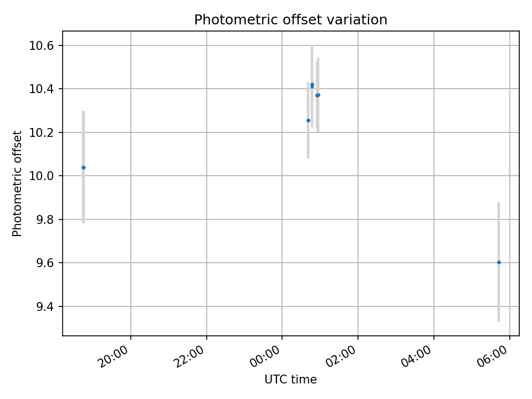This screenshot has height=399, width=532.
Task: Select the rightmost data point at 9.6
Action: 499,262
